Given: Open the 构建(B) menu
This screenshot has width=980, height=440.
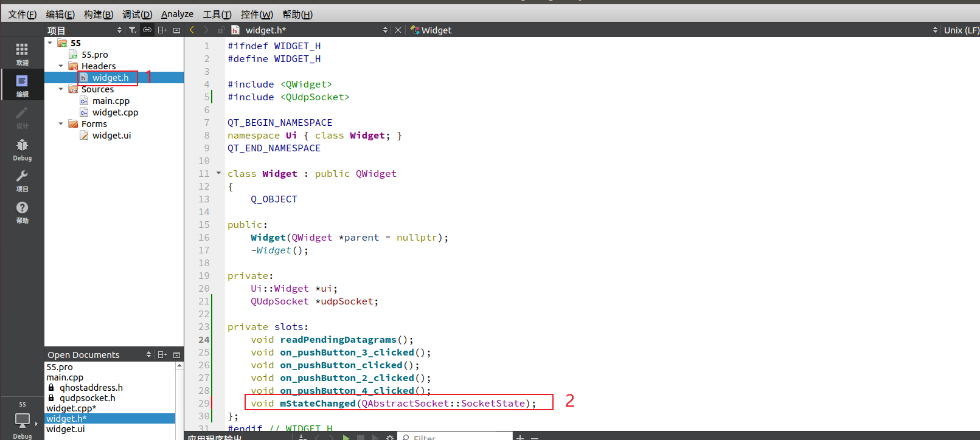Looking at the screenshot, I should pos(99,14).
